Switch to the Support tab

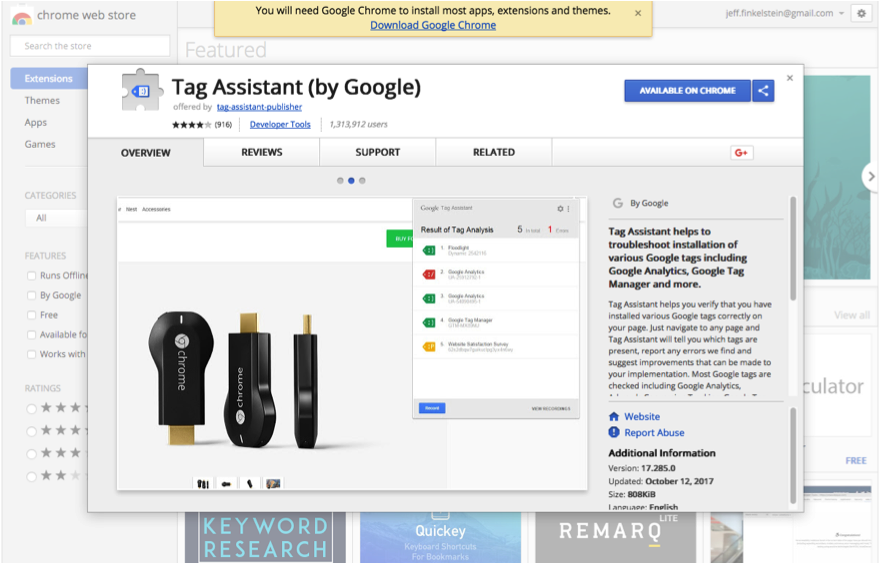coord(377,152)
